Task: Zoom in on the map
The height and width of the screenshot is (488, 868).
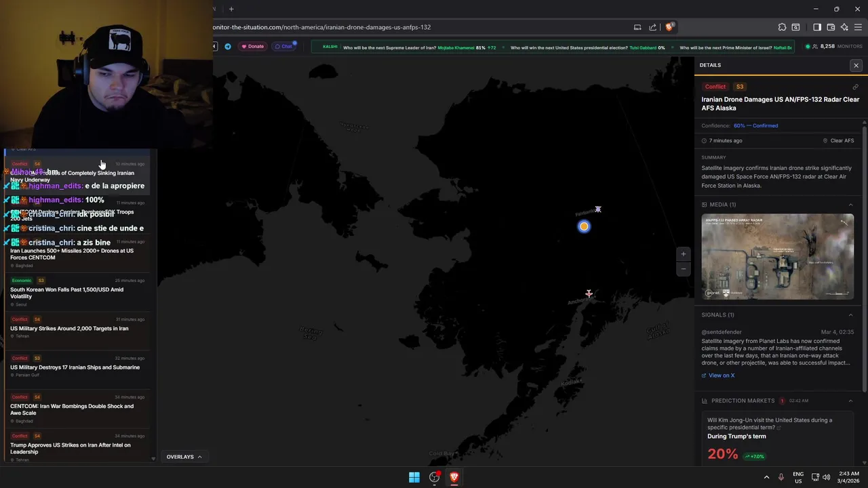Action: click(683, 254)
